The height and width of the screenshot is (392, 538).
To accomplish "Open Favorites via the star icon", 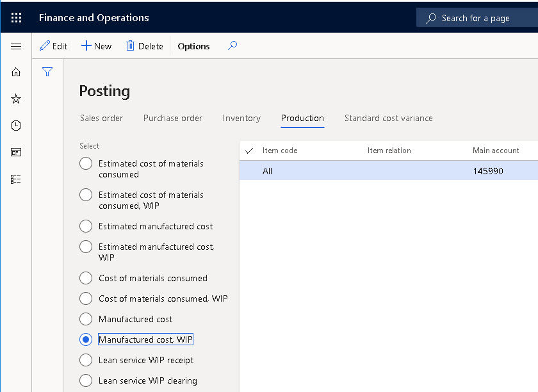I will click(15, 99).
